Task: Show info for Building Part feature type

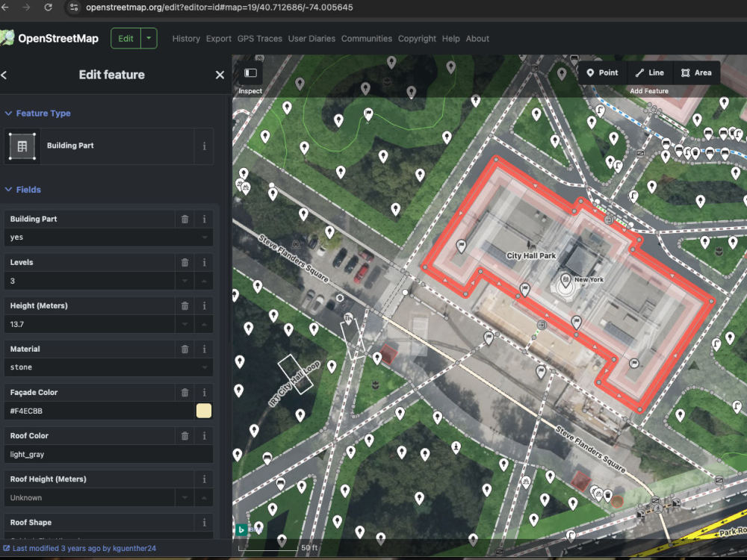Action: [x=205, y=146]
